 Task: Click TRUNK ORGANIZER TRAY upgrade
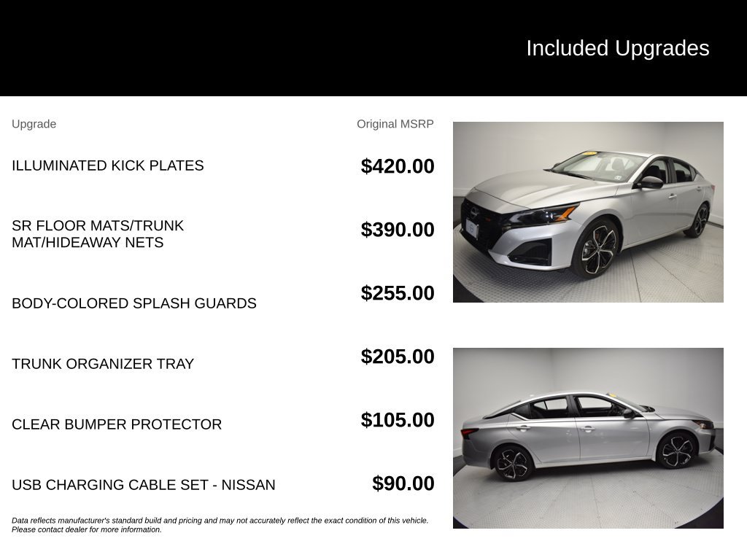[x=103, y=364]
